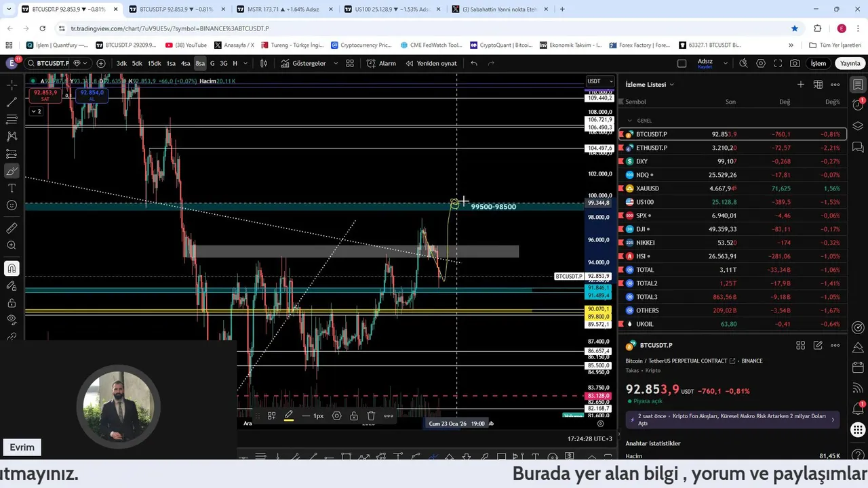Viewport: 868px width, 488px height.
Task: Select ETHUSDT.P in watchlist
Action: click(x=732, y=148)
